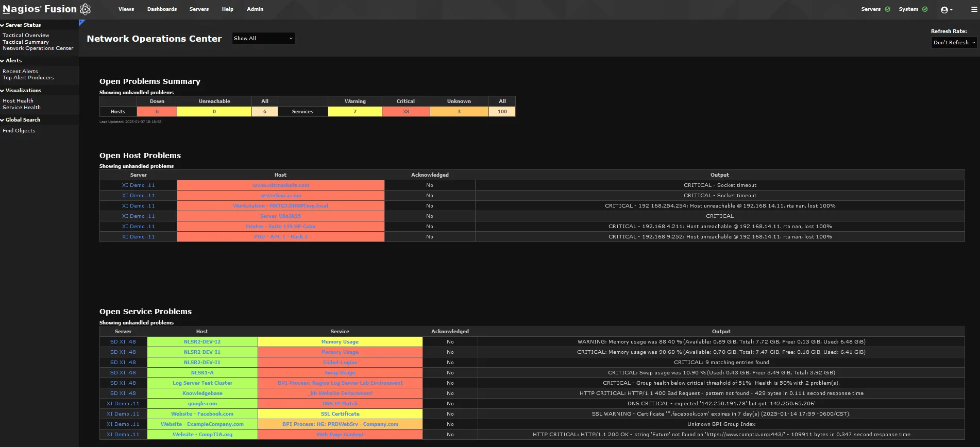Click the red Critical services count cell

(x=405, y=112)
